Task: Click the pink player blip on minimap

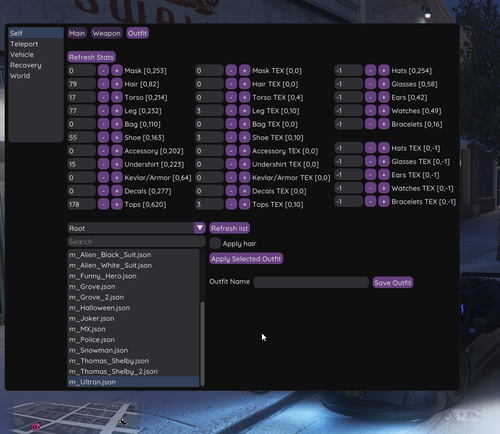Action: [36, 426]
